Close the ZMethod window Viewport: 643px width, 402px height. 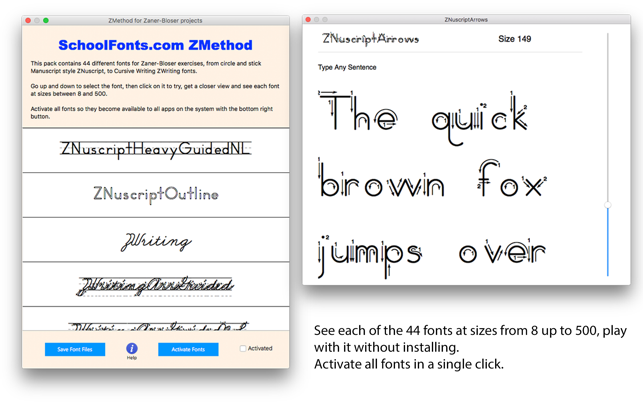click(x=28, y=21)
